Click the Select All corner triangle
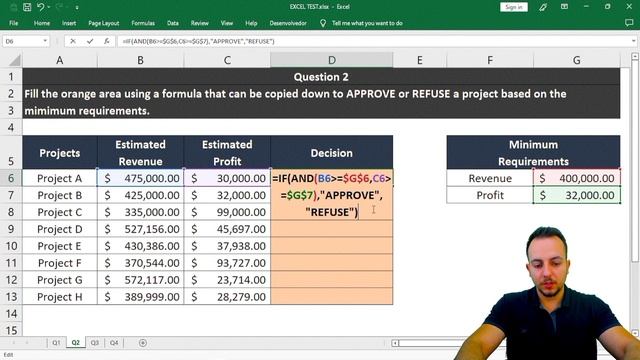 (x=15, y=60)
